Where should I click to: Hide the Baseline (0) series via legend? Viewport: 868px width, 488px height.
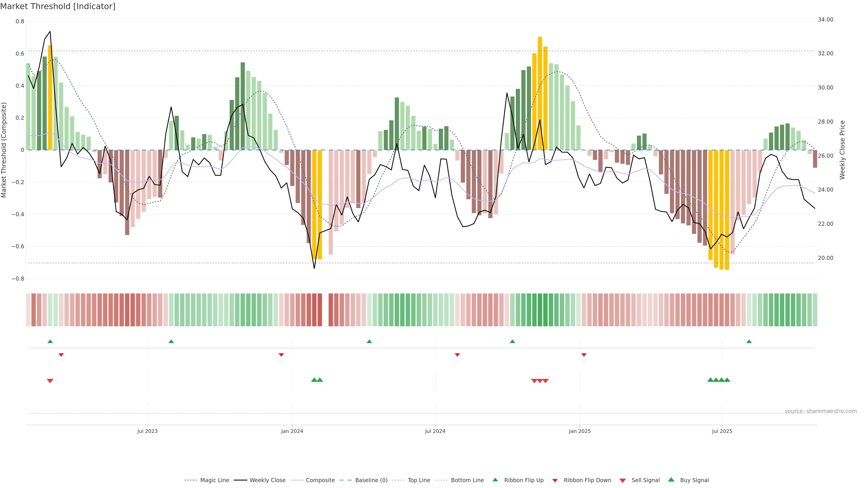(x=371, y=480)
